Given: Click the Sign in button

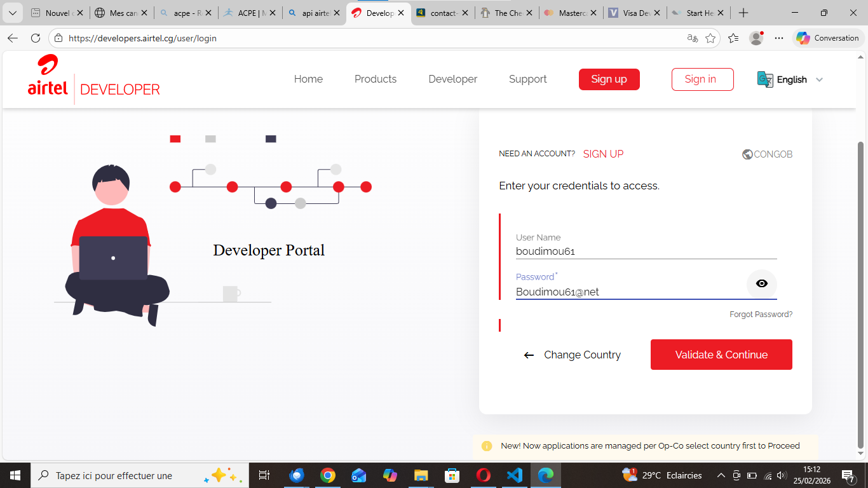Looking at the screenshot, I should coord(703,79).
